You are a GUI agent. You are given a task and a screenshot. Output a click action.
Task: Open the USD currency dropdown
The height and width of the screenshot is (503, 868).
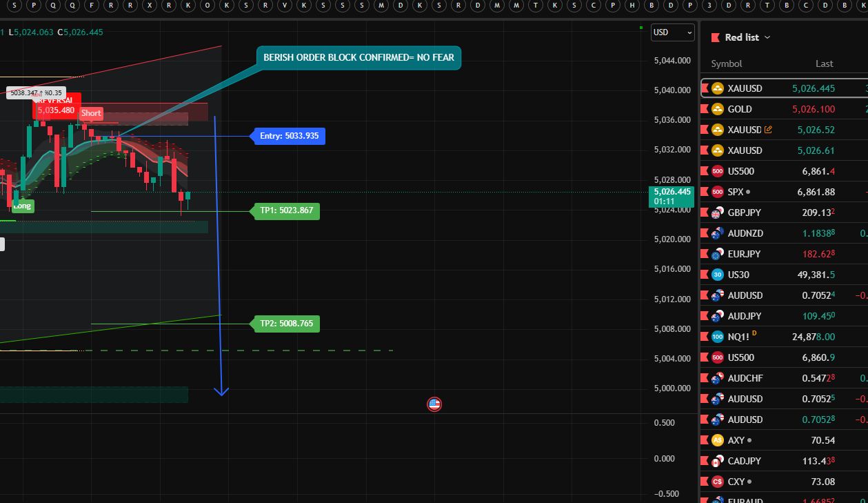pos(672,32)
